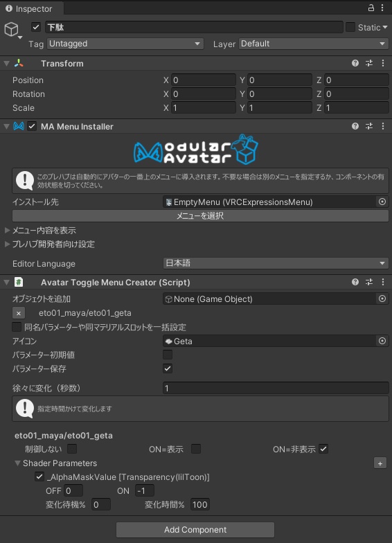Toggle パラメーター保存 checkbox
This screenshot has height=543, width=392.
pos(168,368)
